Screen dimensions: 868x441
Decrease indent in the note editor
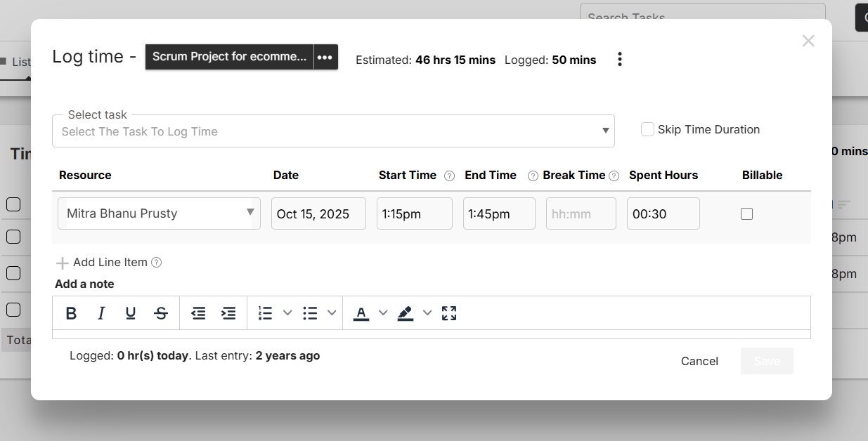tap(198, 313)
